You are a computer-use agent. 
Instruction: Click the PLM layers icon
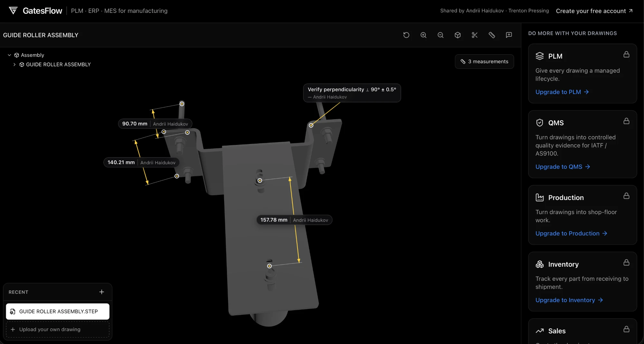540,56
